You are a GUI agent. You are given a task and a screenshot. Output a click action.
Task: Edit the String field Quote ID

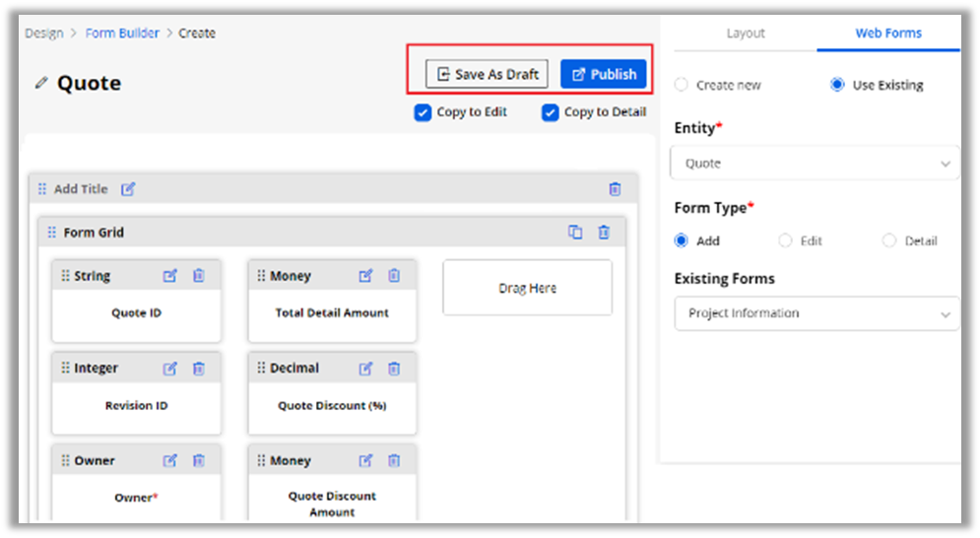click(169, 276)
